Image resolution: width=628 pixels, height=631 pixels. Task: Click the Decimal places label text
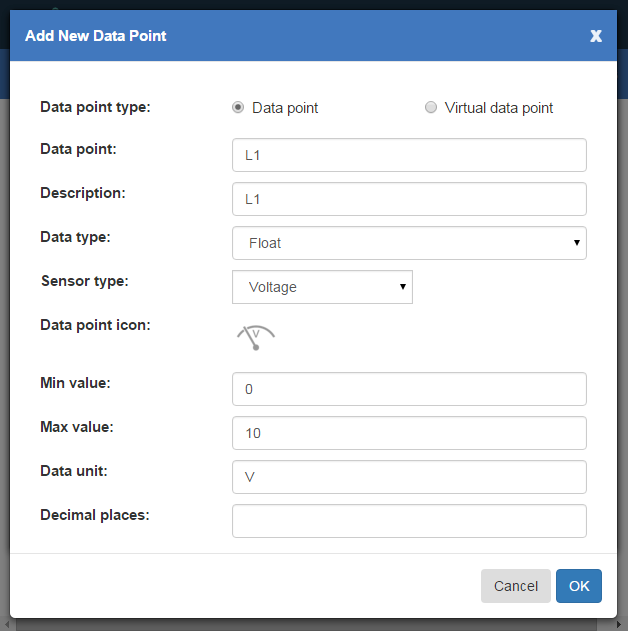[x=94, y=515]
